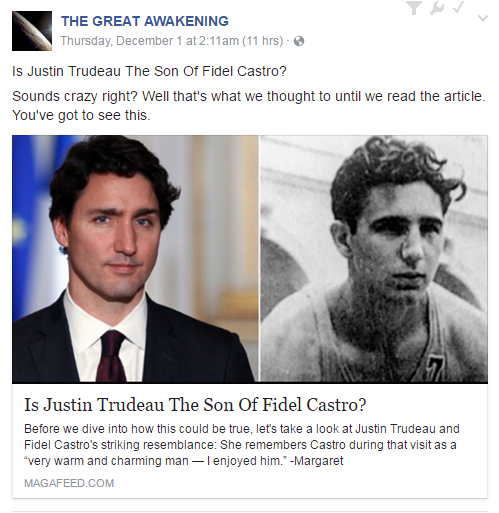Click the article preview description text

coord(242,445)
